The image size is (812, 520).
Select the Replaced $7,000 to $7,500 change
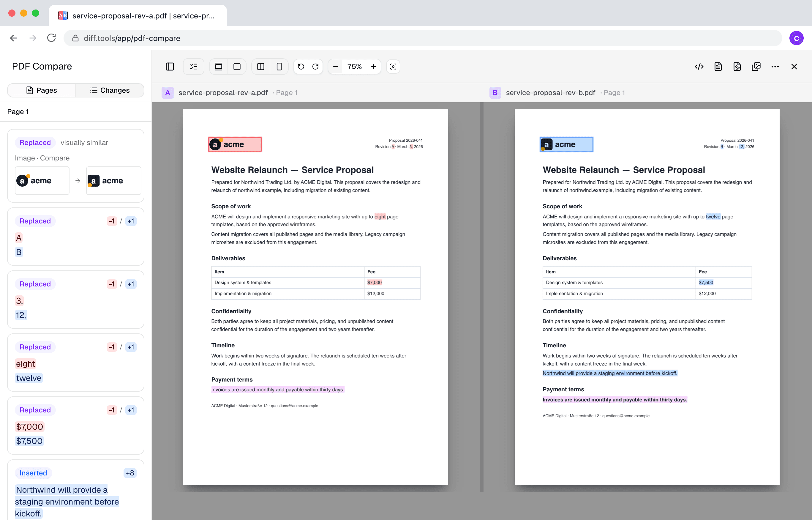[x=76, y=426]
